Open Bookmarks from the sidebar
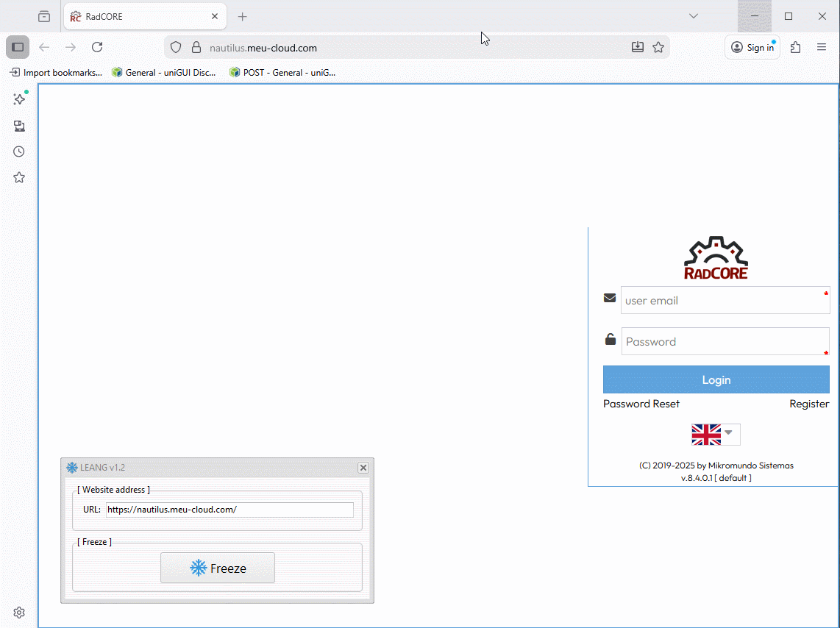 point(19,177)
